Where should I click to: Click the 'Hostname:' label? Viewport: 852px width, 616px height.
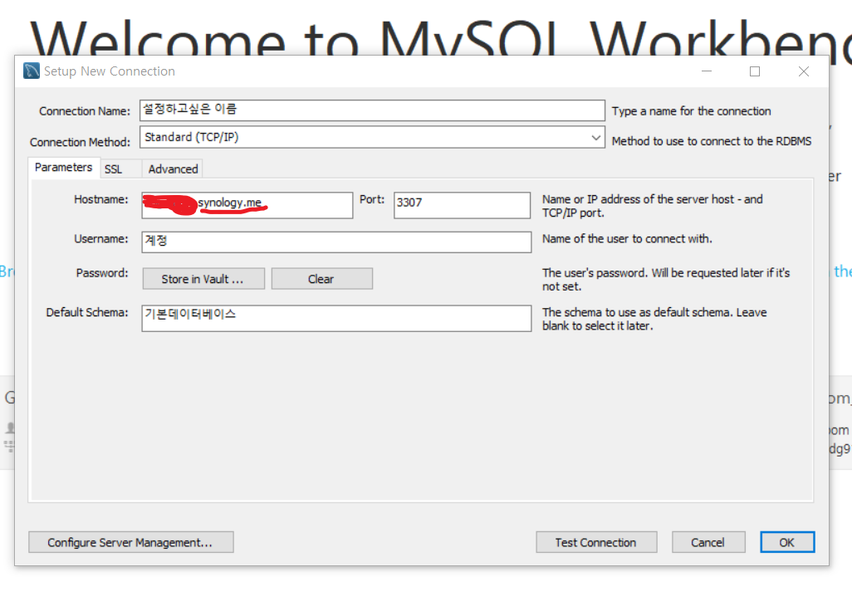(101, 199)
